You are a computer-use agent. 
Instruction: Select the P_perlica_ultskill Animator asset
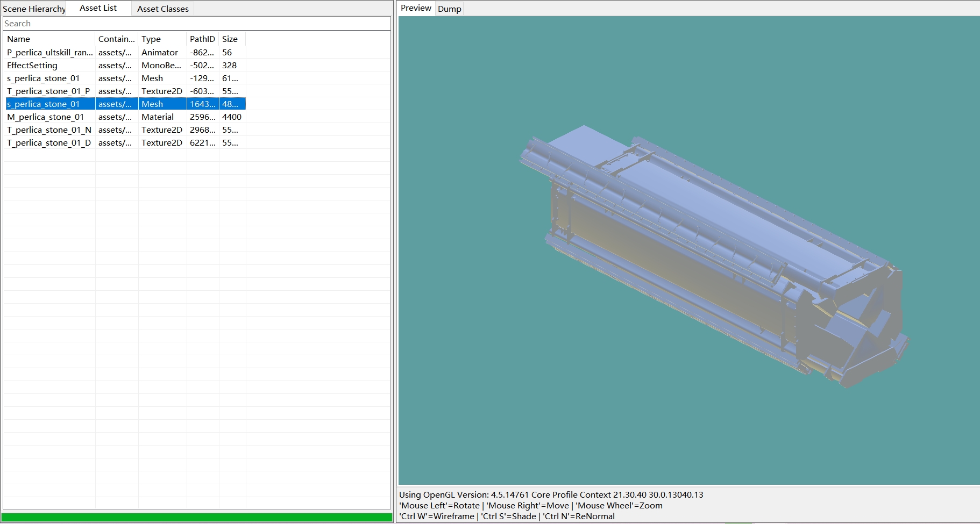(49, 53)
